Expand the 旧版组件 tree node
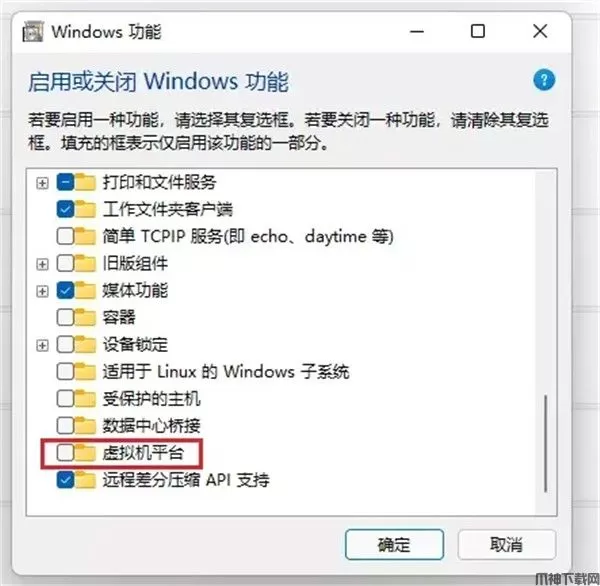This screenshot has width=600, height=586. (42, 264)
